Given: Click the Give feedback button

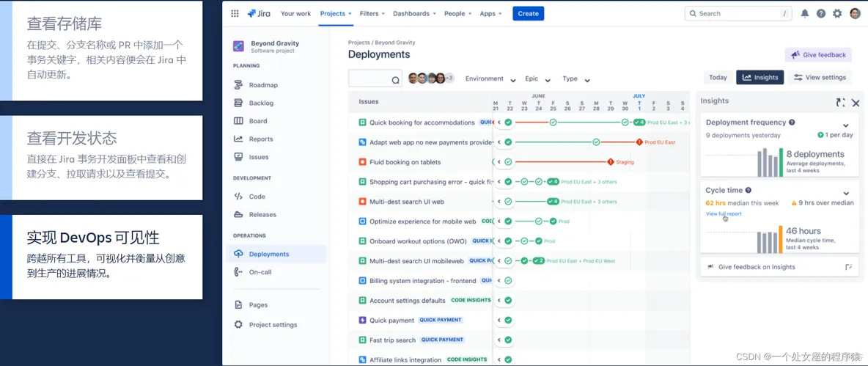Looking at the screenshot, I should coord(818,55).
